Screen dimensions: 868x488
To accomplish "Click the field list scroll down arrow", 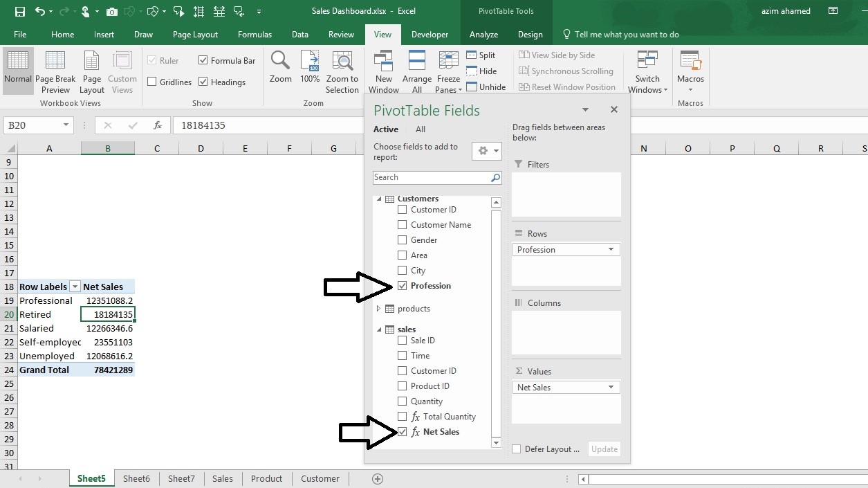I will pos(496,443).
